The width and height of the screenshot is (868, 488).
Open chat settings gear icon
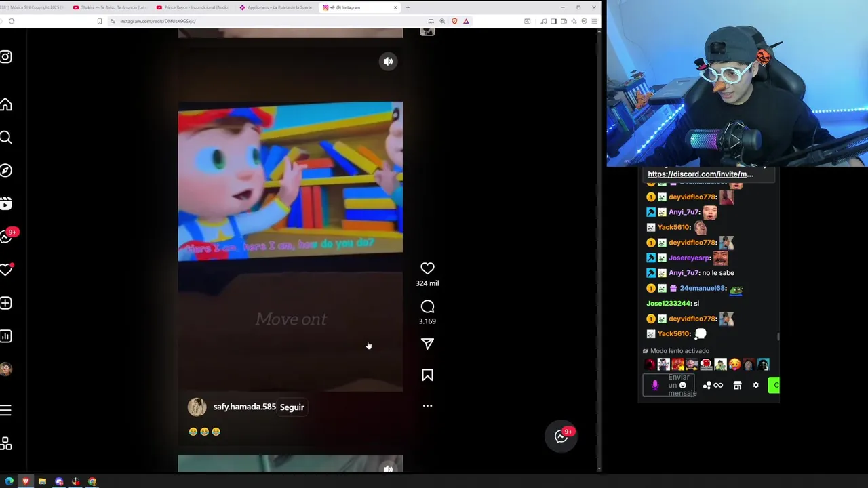pos(755,385)
